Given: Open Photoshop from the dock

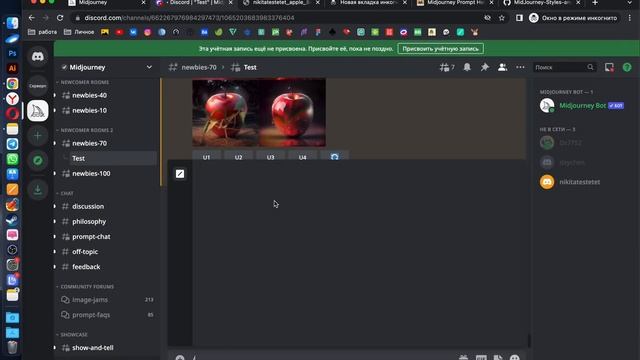Looking at the screenshot, I should (12, 53).
